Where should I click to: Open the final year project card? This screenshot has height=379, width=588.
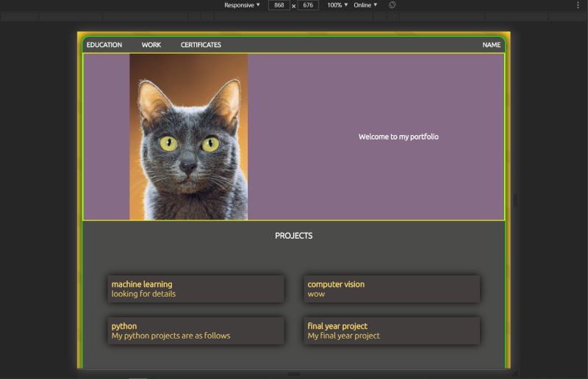[x=392, y=331]
